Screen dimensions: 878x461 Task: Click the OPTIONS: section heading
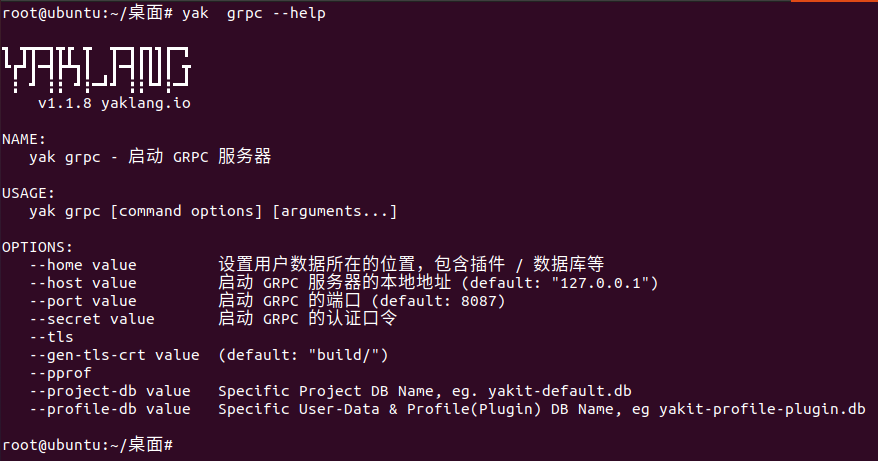click(38, 247)
